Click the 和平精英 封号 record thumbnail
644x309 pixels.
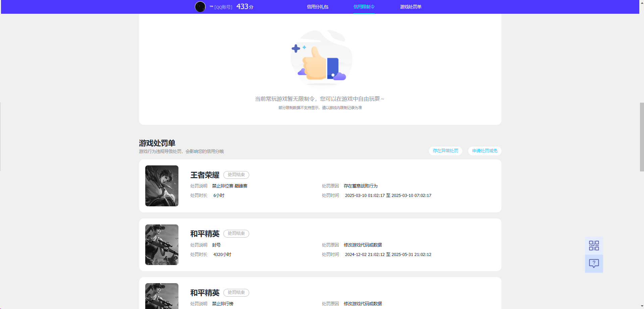pyautogui.click(x=162, y=245)
